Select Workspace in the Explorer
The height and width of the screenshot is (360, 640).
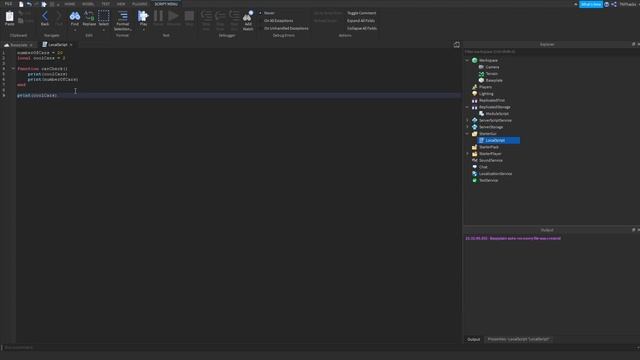(488, 60)
